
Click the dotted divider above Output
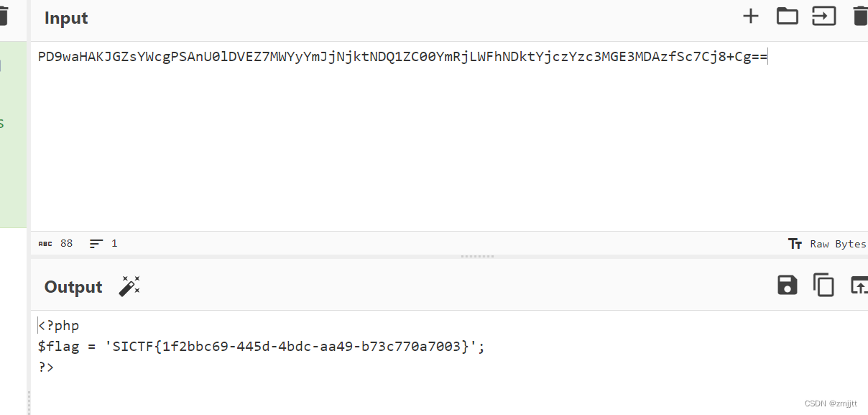coord(477,256)
